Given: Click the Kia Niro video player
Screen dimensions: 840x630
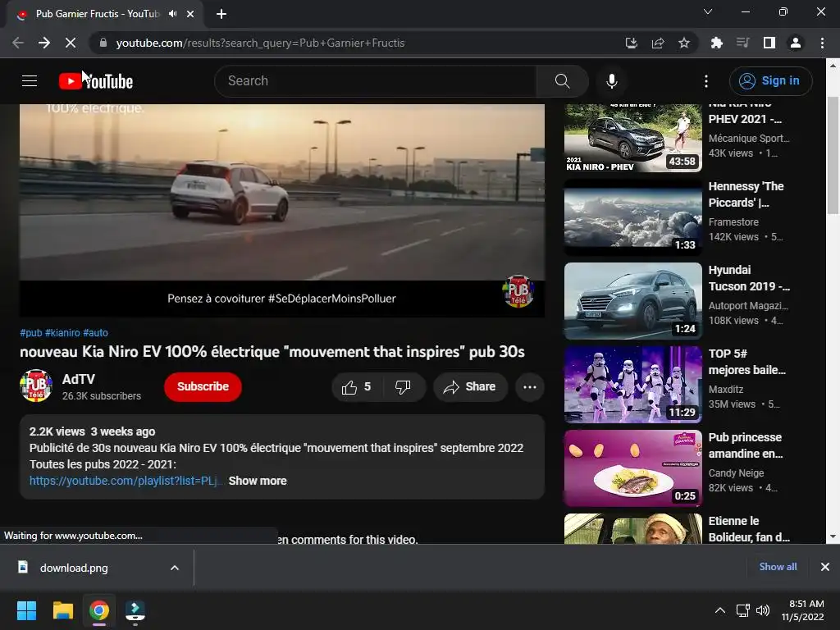Looking at the screenshot, I should [282, 210].
